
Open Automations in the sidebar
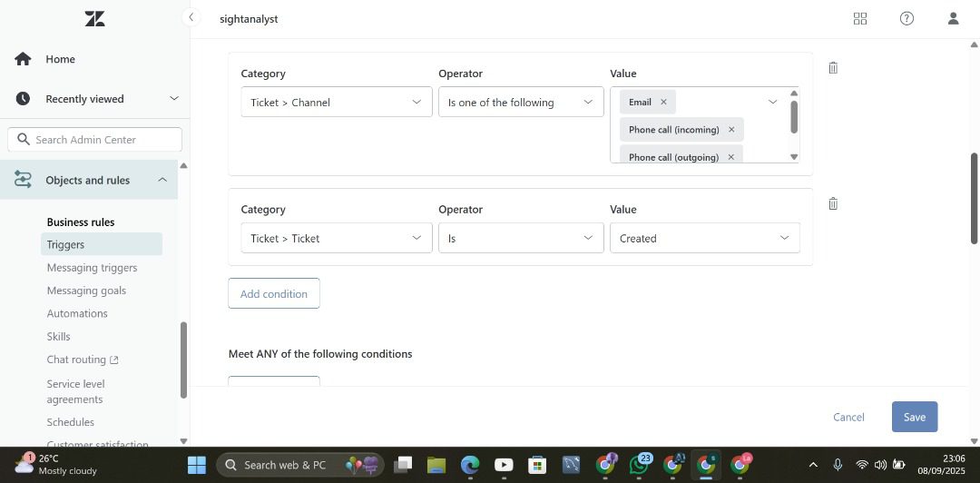[77, 313]
